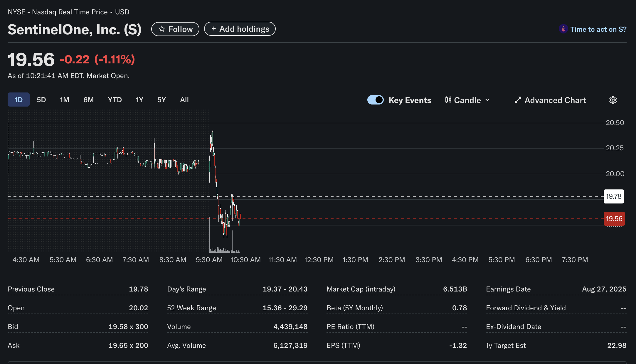Select the 6M time range tab

click(x=88, y=100)
